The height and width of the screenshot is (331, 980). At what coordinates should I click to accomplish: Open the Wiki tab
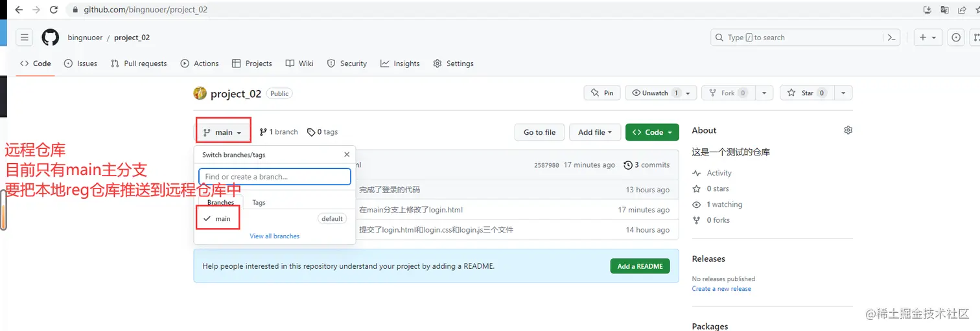coord(299,63)
